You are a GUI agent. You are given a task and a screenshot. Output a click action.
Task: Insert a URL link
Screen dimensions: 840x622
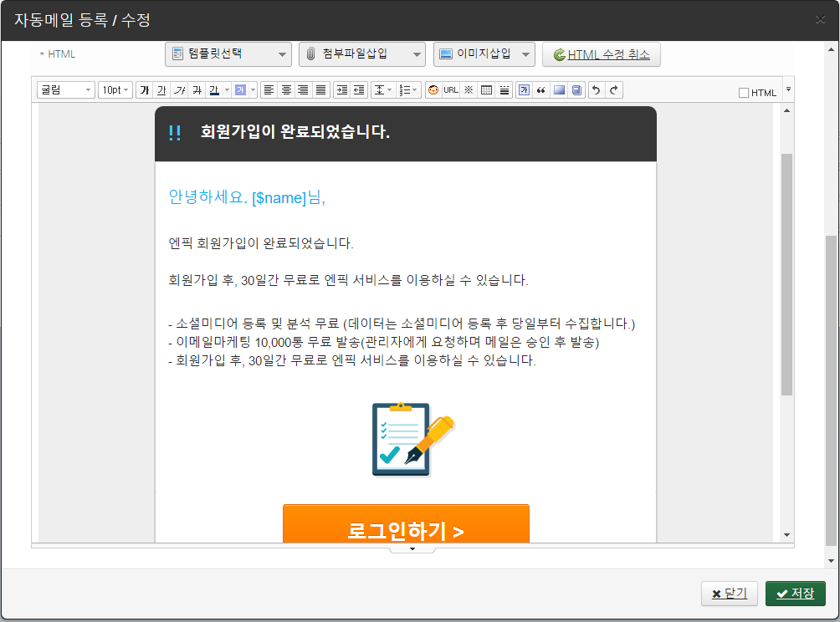tap(451, 90)
